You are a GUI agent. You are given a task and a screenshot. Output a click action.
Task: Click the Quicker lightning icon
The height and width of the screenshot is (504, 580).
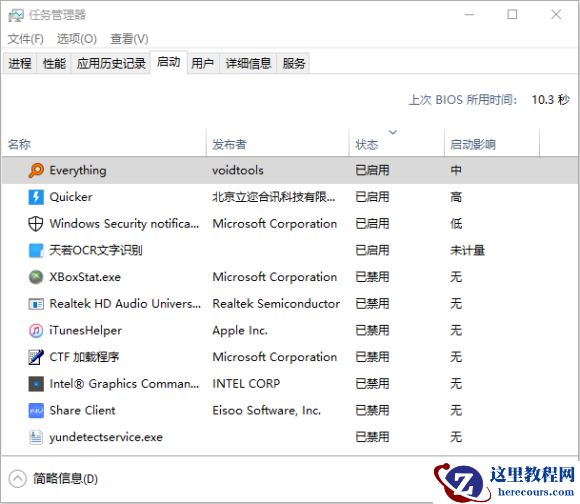[x=36, y=197]
